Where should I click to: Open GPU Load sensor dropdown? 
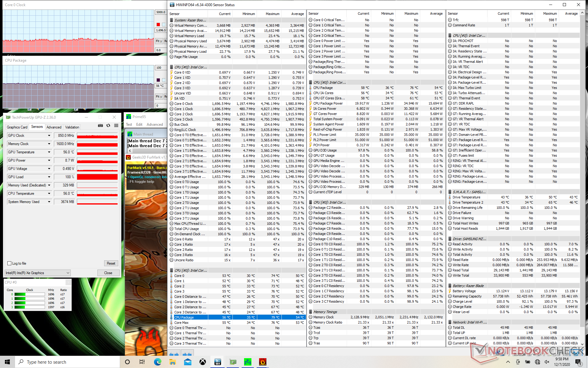click(49, 177)
